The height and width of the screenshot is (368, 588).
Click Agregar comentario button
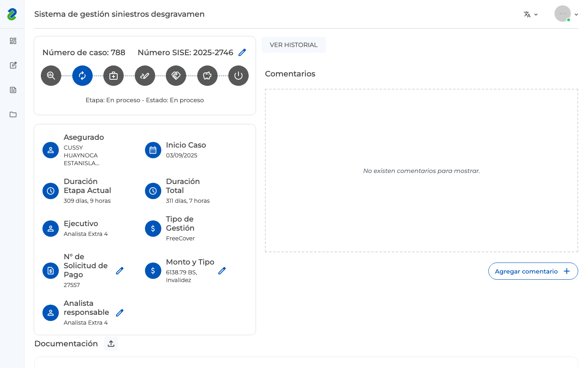pos(533,271)
